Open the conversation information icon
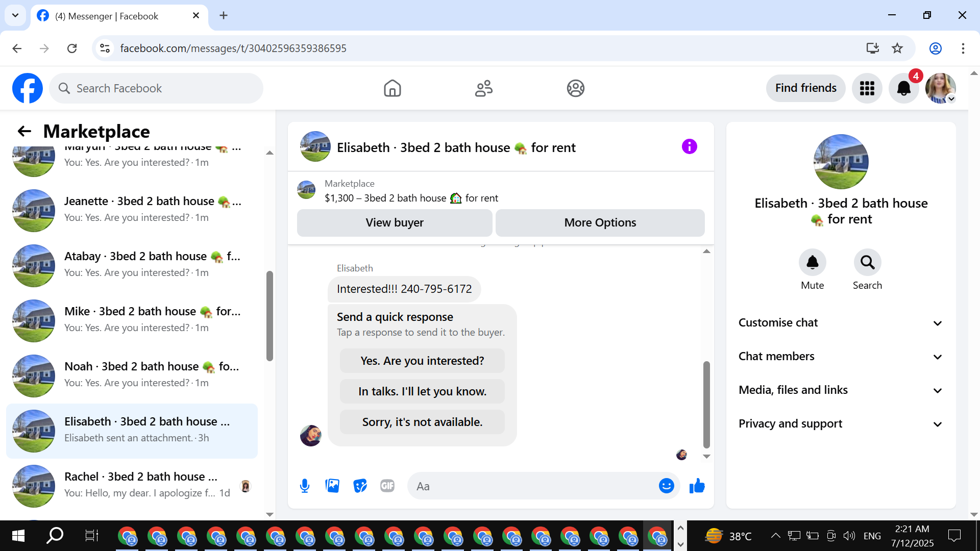 point(689,147)
